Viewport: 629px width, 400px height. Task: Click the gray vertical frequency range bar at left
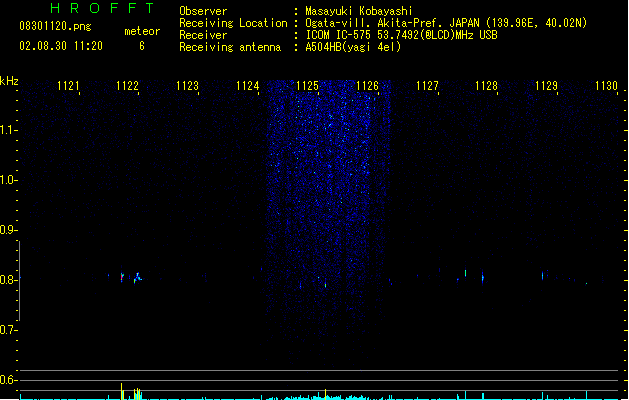coord(19,280)
